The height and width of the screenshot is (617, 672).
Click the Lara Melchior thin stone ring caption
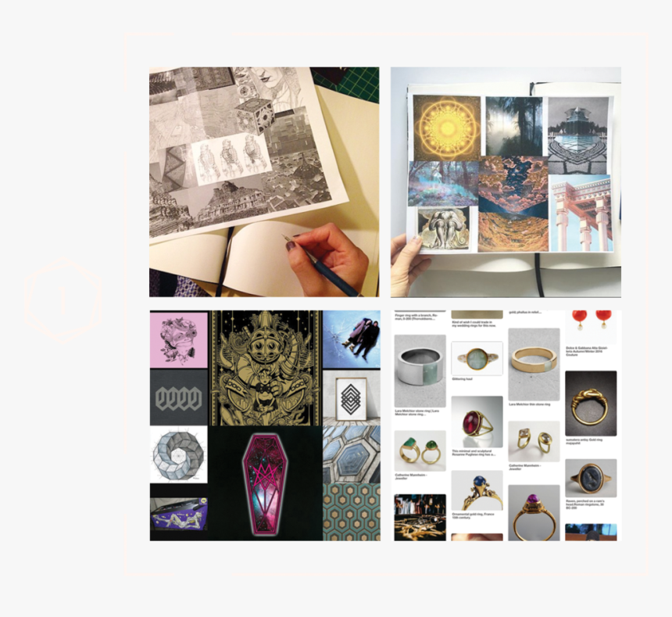(529, 404)
